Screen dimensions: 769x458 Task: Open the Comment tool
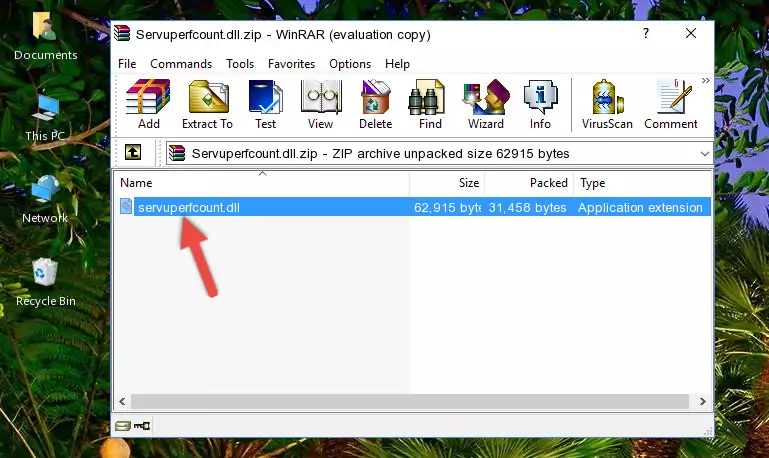(x=670, y=104)
